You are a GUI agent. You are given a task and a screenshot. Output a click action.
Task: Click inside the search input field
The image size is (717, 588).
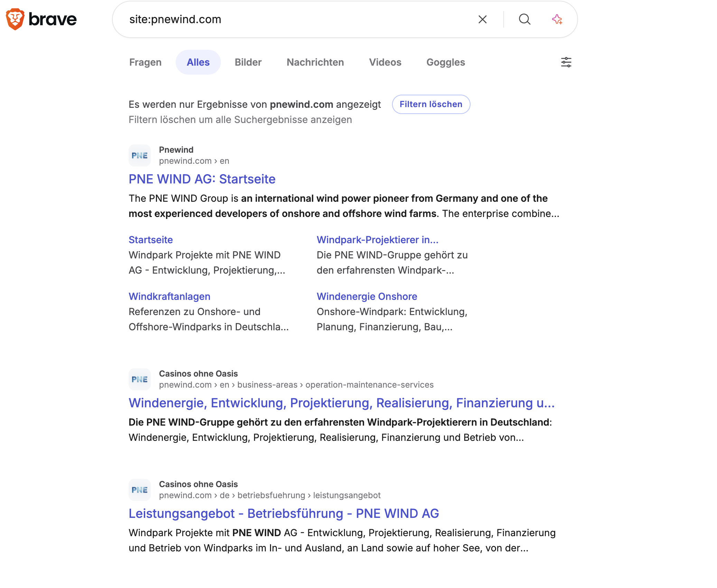[277, 19]
